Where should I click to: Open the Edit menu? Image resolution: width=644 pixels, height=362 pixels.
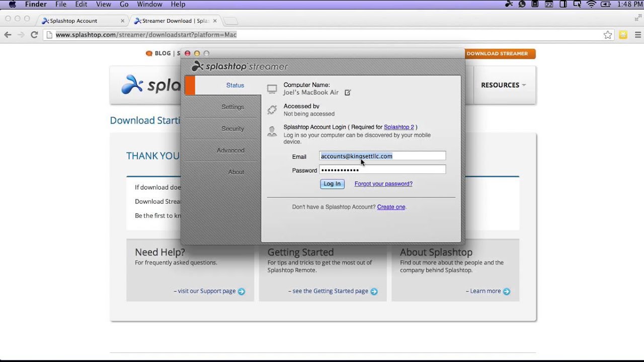click(x=81, y=4)
